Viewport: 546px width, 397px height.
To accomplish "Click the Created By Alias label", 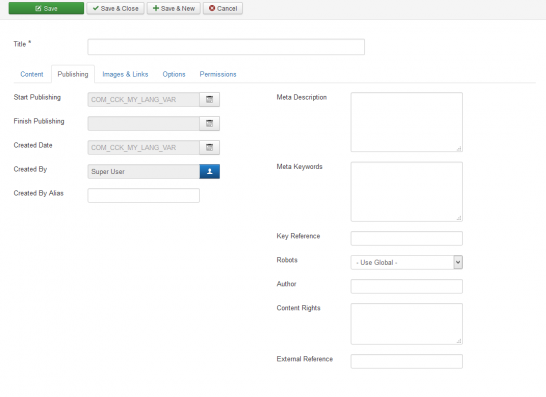I will tap(39, 193).
